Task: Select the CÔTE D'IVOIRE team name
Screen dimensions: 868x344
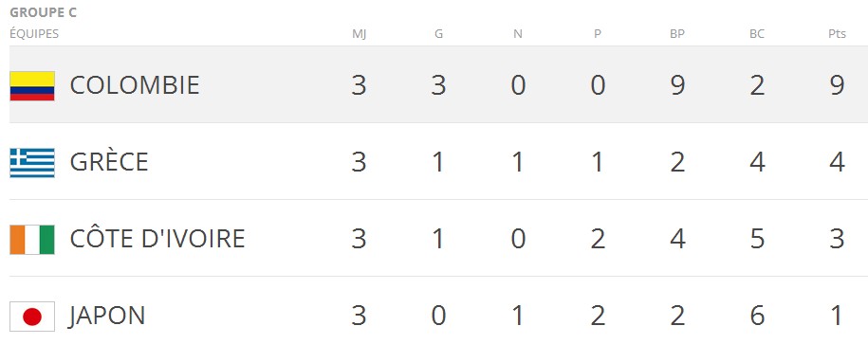Action: coord(157,239)
